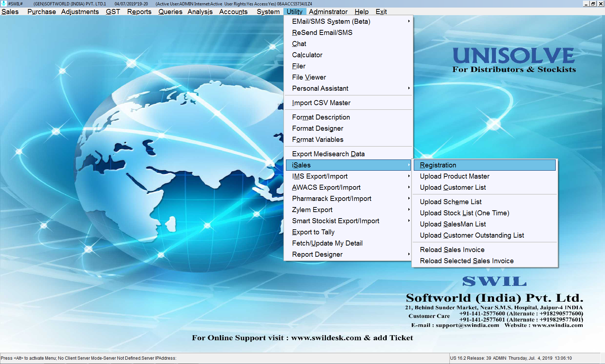
Task: Click the US 16.2 Release status text
Action: coord(471,358)
